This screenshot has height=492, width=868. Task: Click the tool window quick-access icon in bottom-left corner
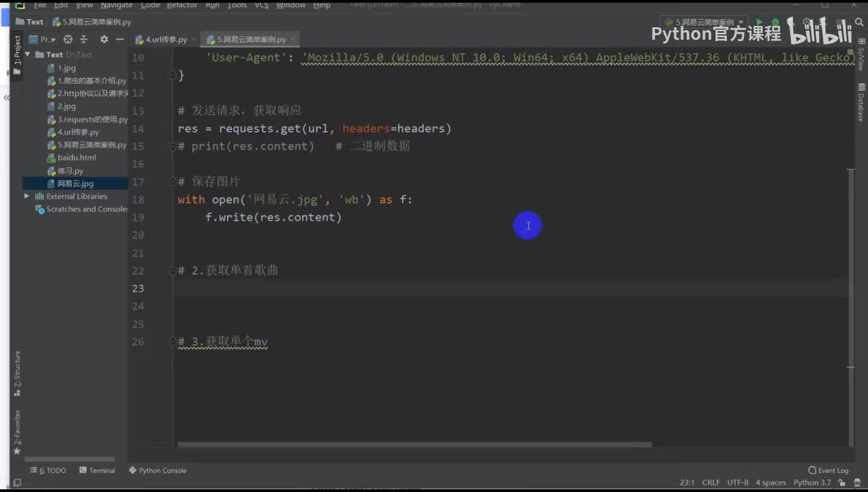click(x=17, y=482)
